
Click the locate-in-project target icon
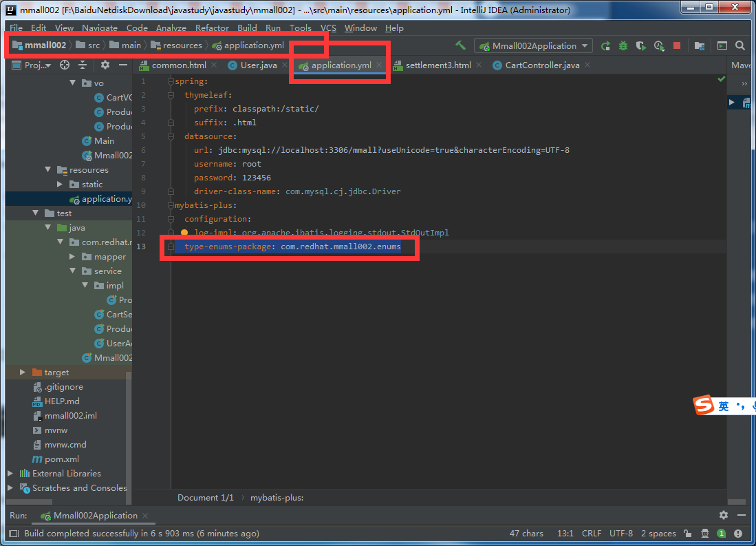coord(65,65)
